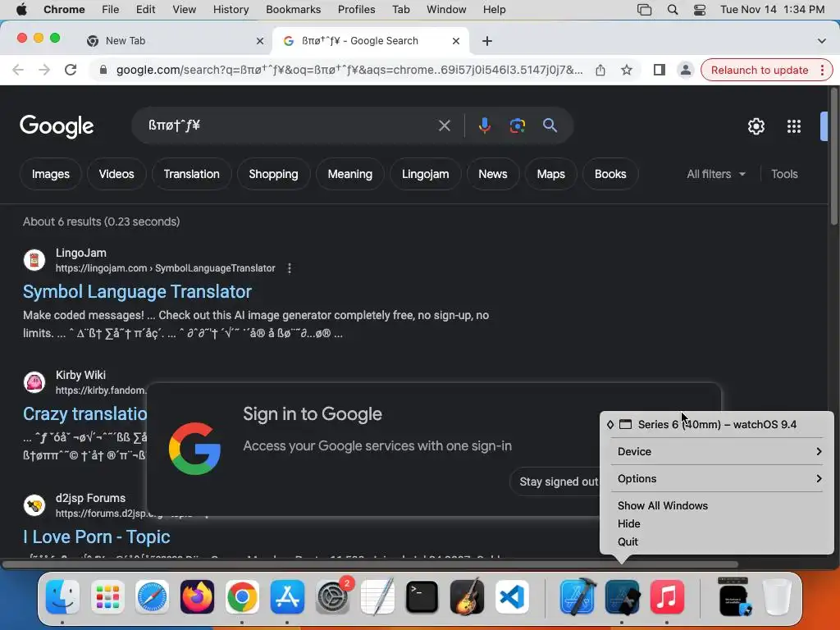Open Xcode from the Dock
The height and width of the screenshot is (630, 840).
tap(577, 596)
